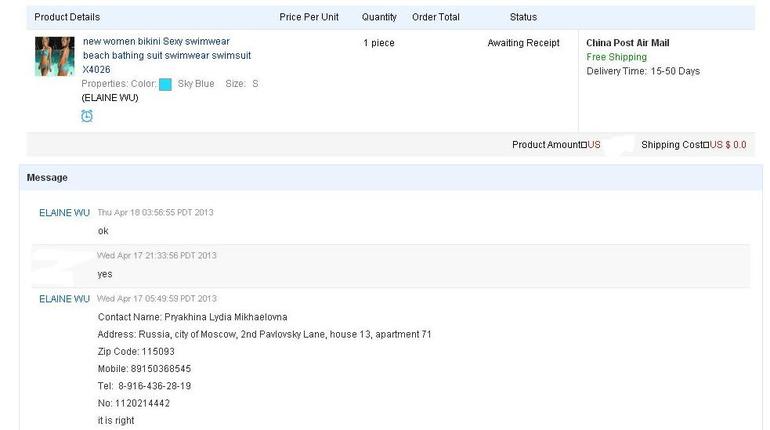Click the Sky Blue color swatch
The width and height of the screenshot is (770, 430).
tap(165, 85)
